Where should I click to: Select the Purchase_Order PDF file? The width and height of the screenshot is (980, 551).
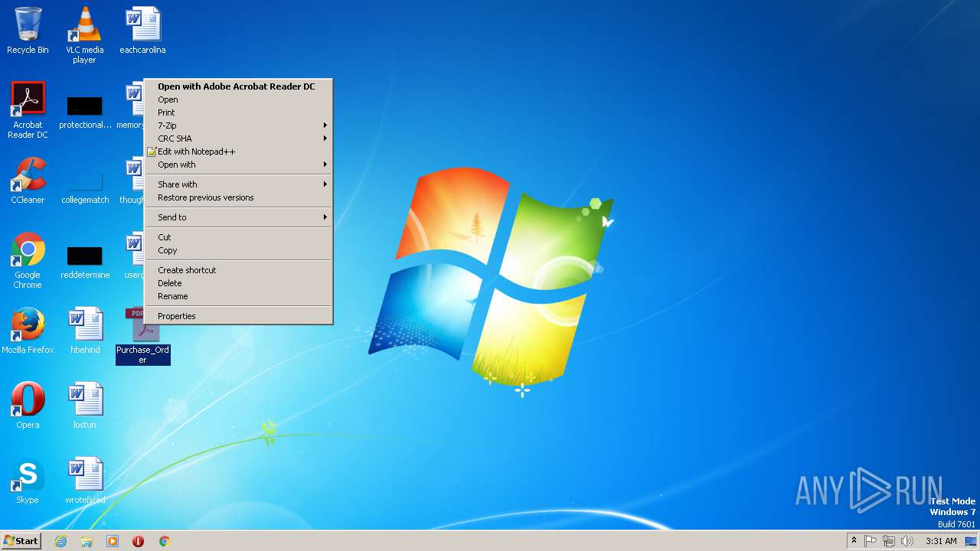[x=143, y=336]
